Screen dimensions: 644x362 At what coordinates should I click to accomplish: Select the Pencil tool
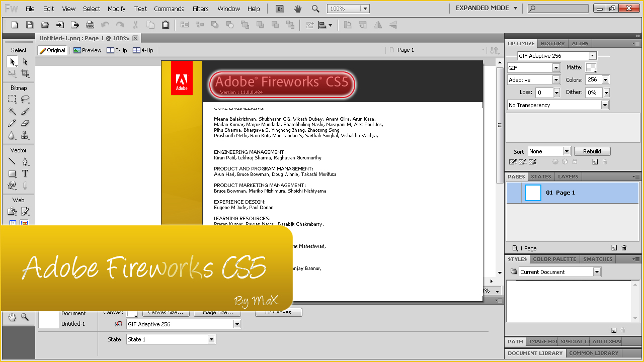(x=12, y=123)
